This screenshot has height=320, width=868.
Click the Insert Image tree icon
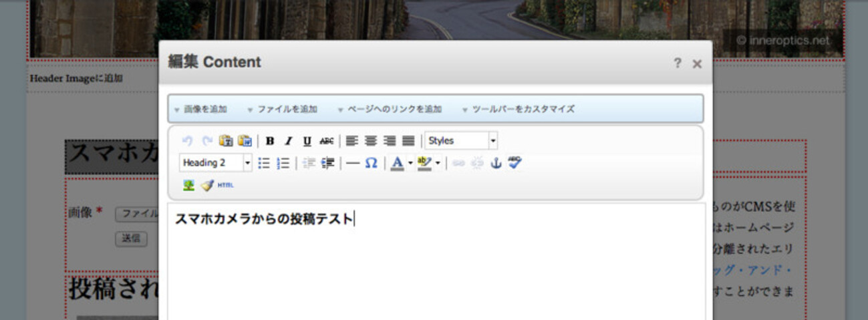[188, 185]
